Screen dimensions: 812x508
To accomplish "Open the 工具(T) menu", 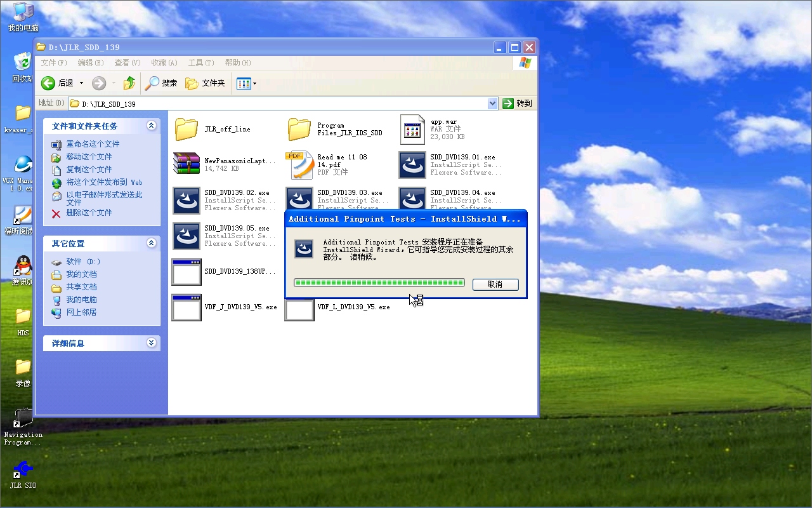I will coord(201,63).
